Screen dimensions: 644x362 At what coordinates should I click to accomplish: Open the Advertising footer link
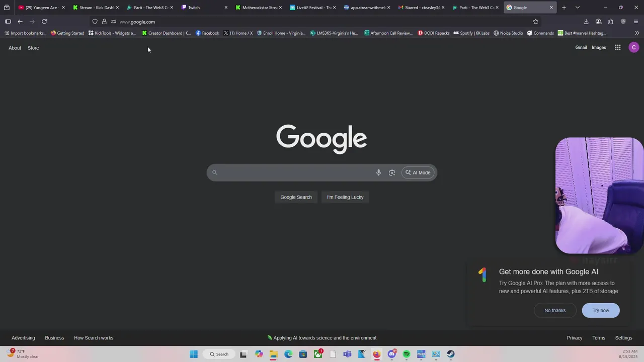point(23,338)
